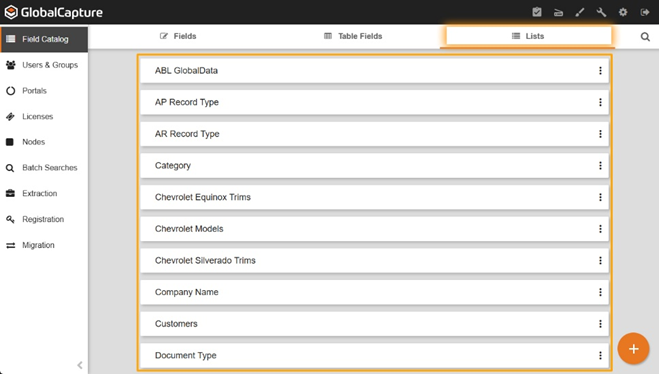Open the clipboard checklist icon in header
This screenshot has height=374, width=659.
tap(537, 12)
